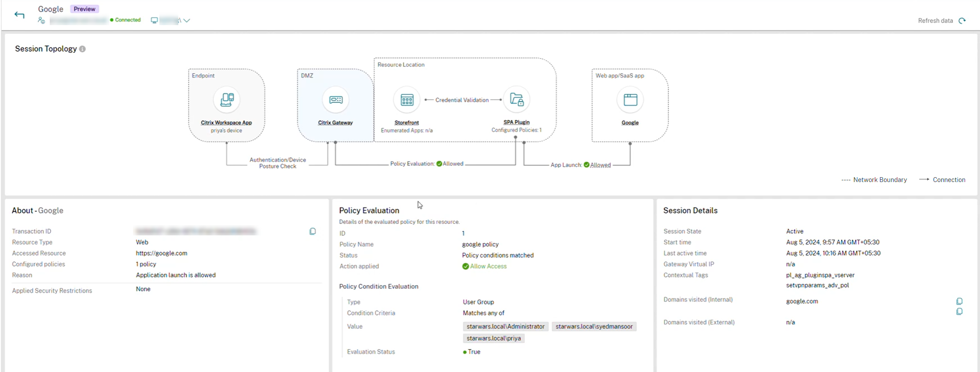980x372 pixels.
Task: Click the 'google policy' policy name value
Action: tap(480, 244)
